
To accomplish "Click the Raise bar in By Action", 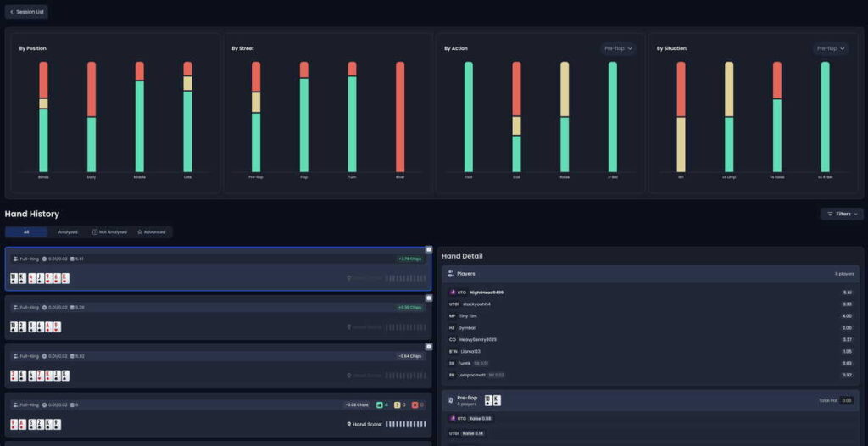I will [x=565, y=117].
